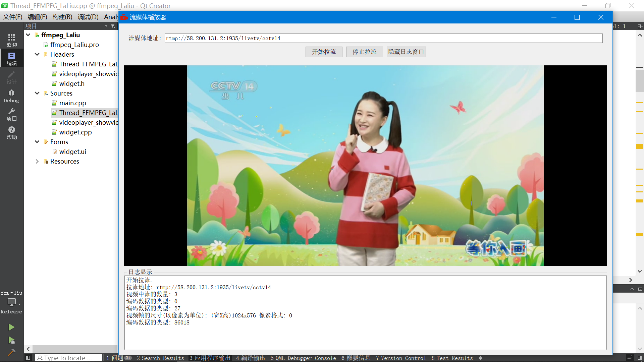The width and height of the screenshot is (644, 362).
Task: Run the project with the green play icon
Action: tap(11, 327)
